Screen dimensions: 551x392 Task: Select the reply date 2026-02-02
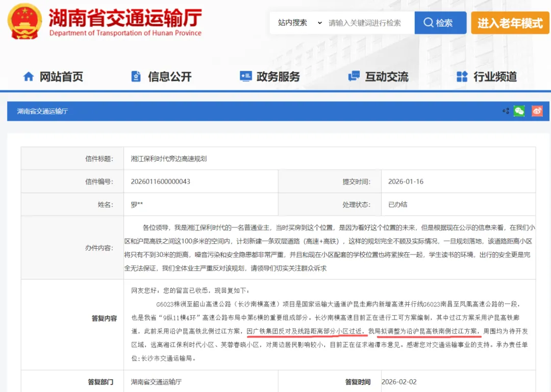tap(399, 382)
